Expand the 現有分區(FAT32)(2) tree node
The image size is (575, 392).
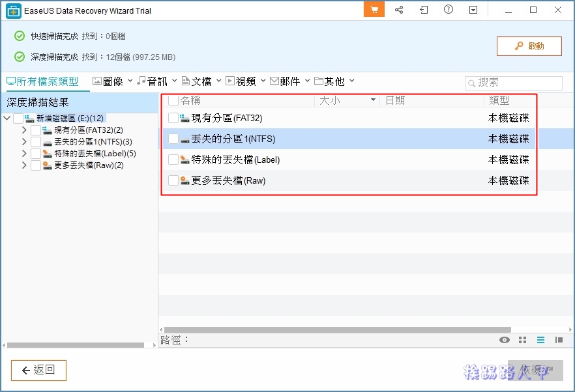click(x=24, y=130)
